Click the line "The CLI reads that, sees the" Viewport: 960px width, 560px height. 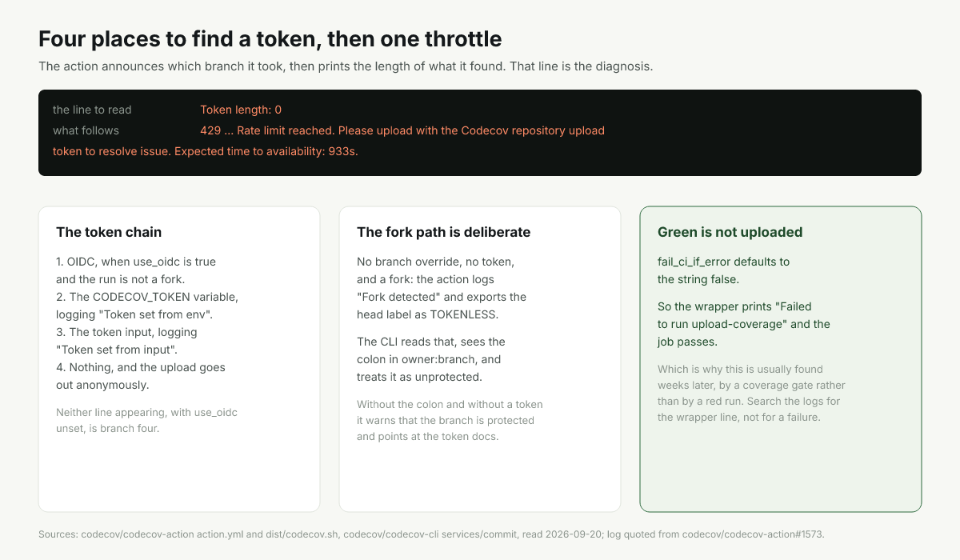click(431, 342)
